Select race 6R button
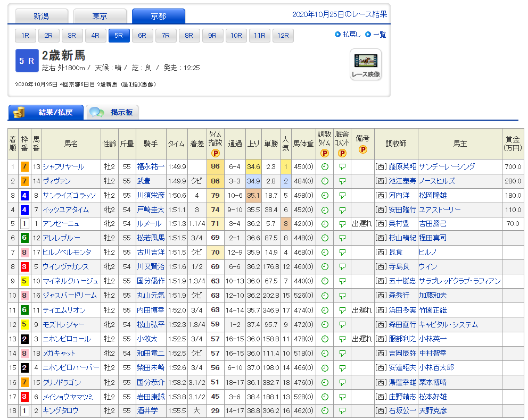The width and height of the screenshot is (528, 420). pyautogui.click(x=142, y=36)
